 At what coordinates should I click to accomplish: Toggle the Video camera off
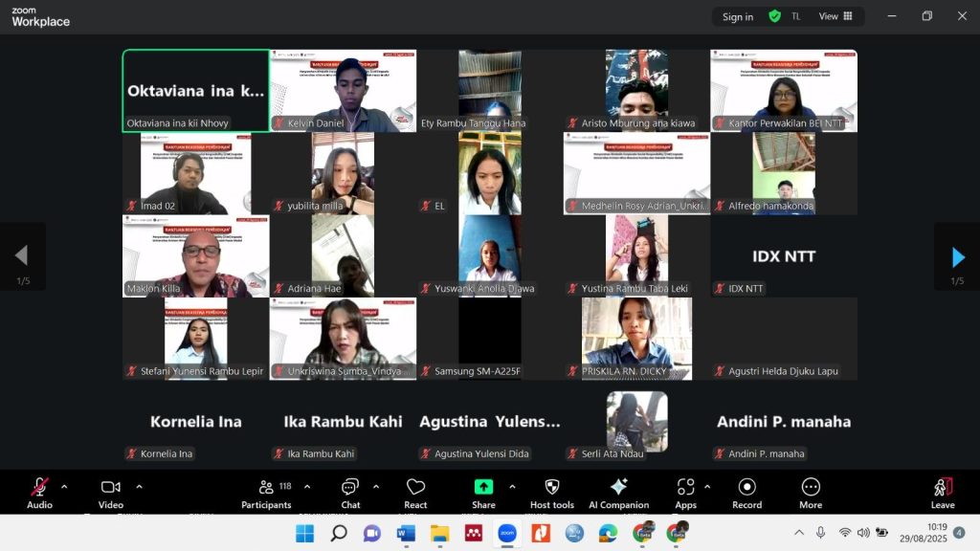[111, 493]
